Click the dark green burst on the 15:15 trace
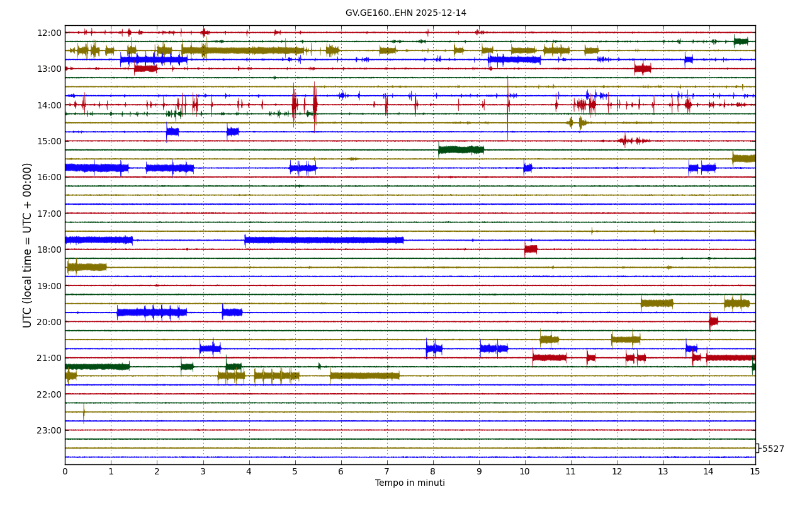The height and width of the screenshot is (516, 812). pyautogui.click(x=461, y=150)
